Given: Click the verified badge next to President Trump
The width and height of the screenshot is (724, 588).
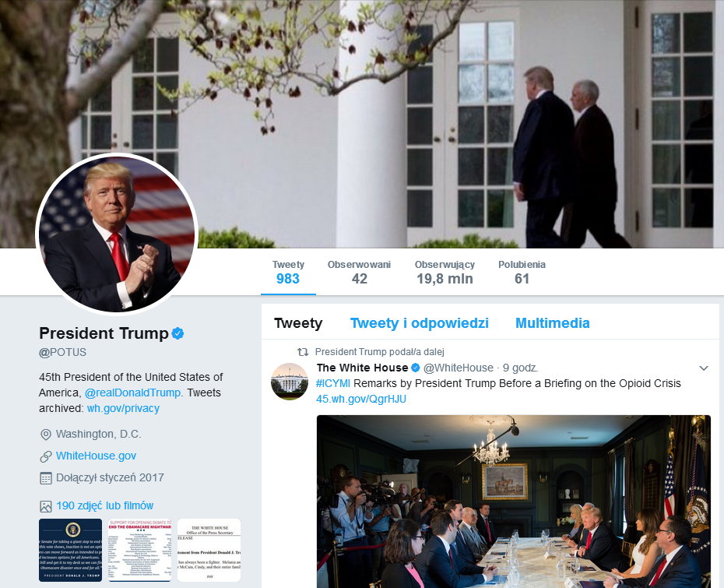Looking at the screenshot, I should pos(177,333).
